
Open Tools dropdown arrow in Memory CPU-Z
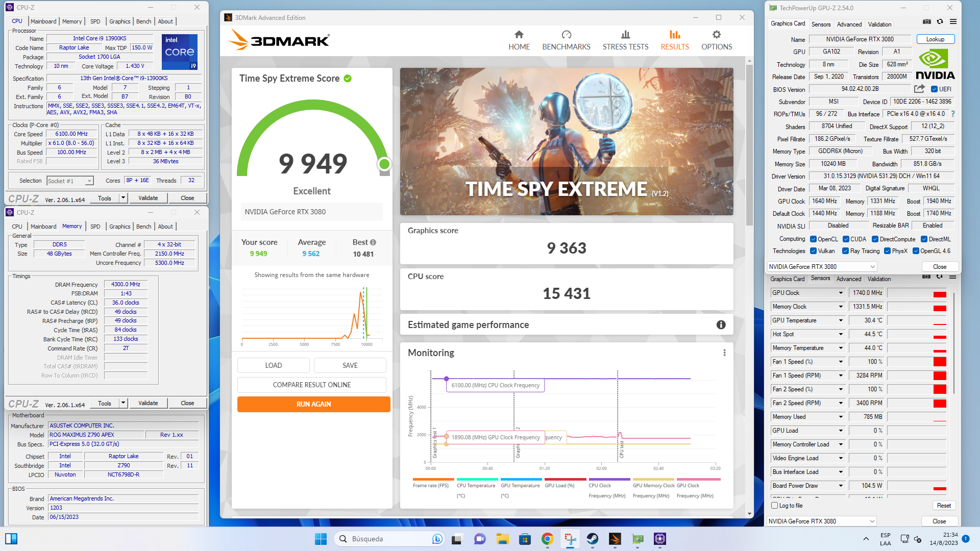point(123,403)
